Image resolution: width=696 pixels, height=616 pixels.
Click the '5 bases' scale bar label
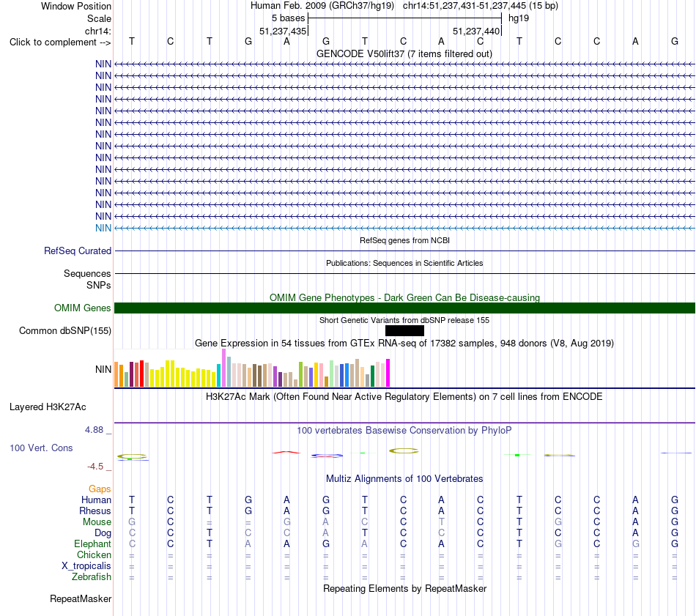click(288, 18)
